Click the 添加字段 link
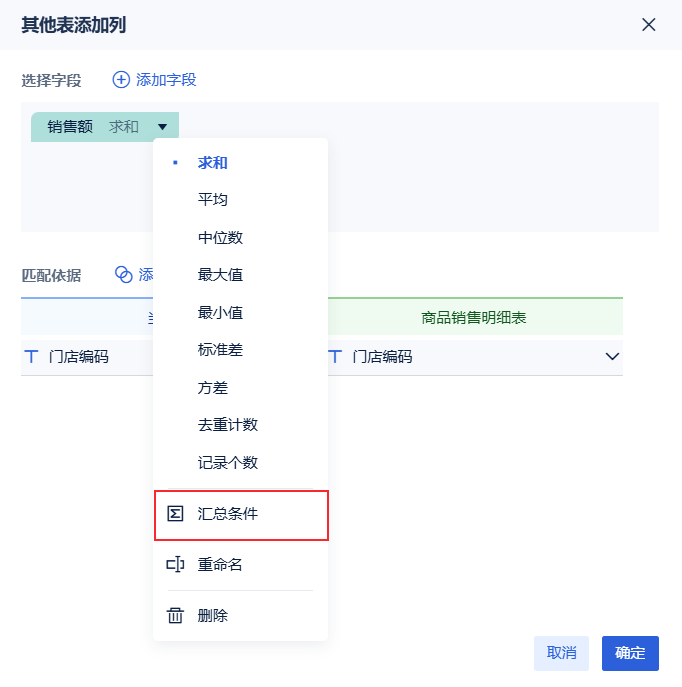Image resolution: width=682 pixels, height=687 pixels. tap(166, 80)
